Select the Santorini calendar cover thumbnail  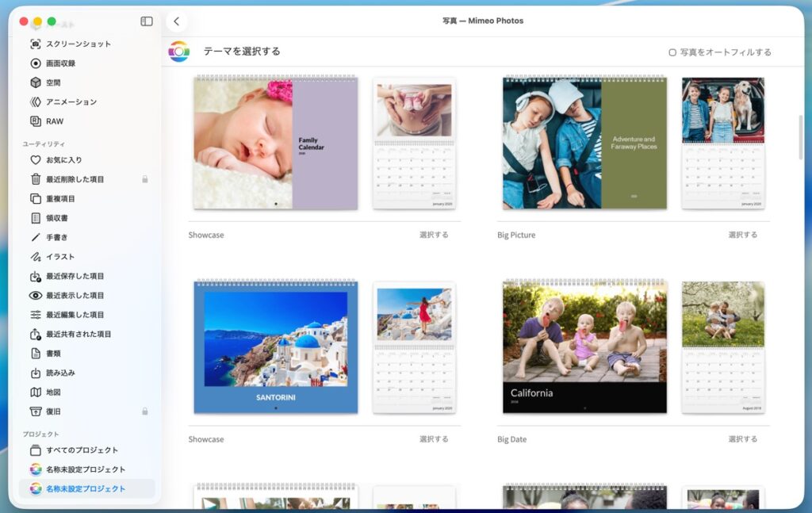click(275, 346)
